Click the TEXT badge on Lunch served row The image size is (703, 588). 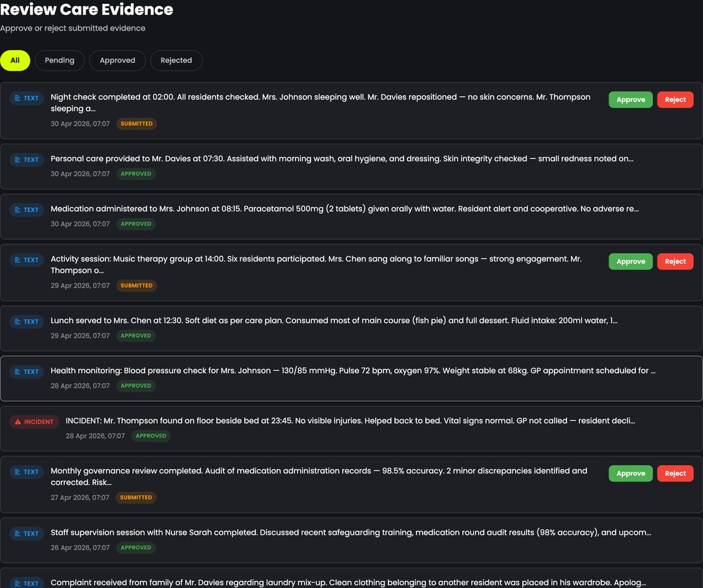(27, 321)
